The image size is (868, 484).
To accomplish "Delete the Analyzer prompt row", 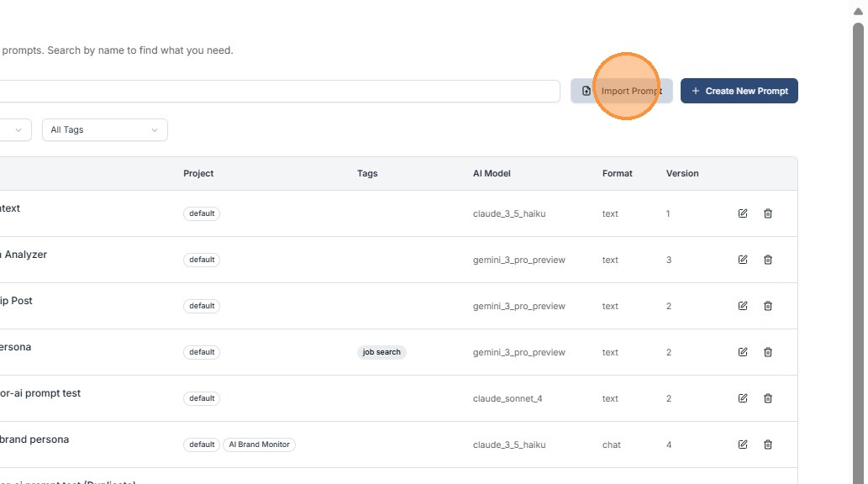I will tap(768, 260).
